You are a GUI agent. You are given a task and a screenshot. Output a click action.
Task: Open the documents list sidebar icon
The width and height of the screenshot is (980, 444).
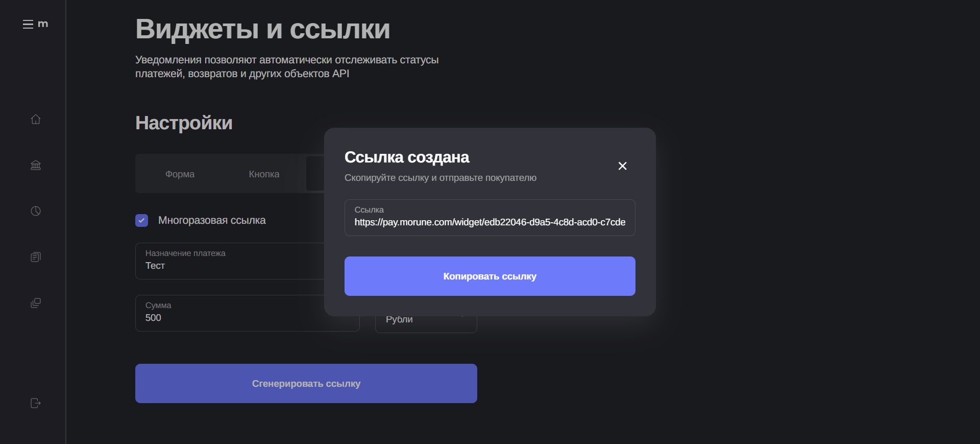click(x=36, y=257)
